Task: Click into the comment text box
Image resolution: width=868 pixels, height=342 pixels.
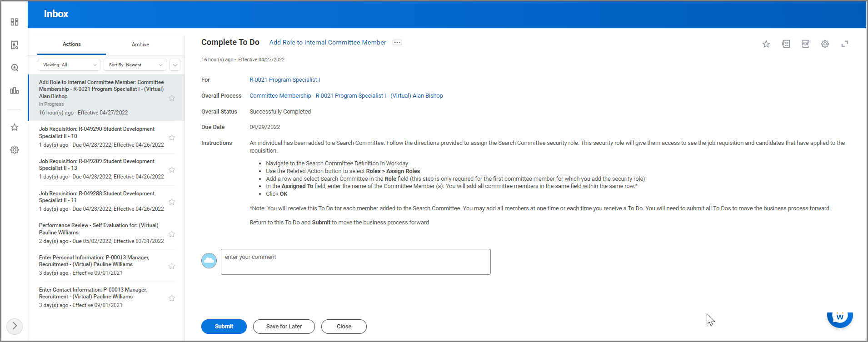Action: pyautogui.click(x=355, y=262)
